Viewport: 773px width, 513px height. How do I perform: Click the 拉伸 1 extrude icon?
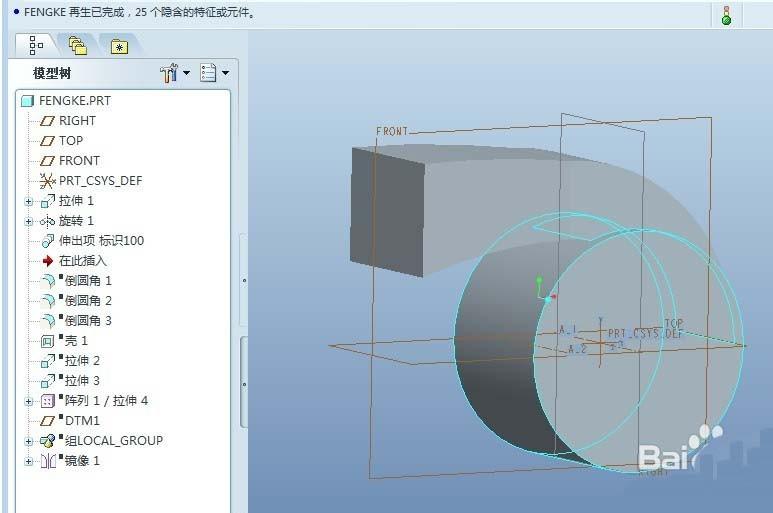tap(47, 201)
